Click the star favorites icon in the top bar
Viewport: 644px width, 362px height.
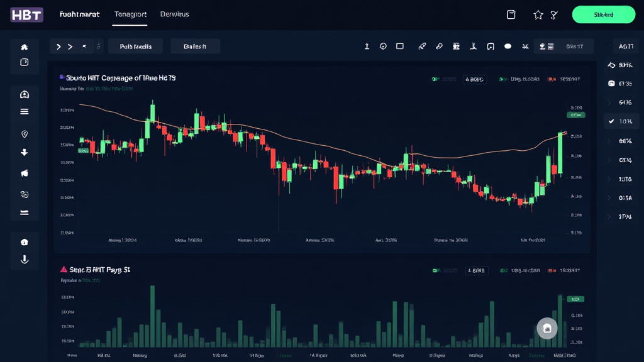538,14
